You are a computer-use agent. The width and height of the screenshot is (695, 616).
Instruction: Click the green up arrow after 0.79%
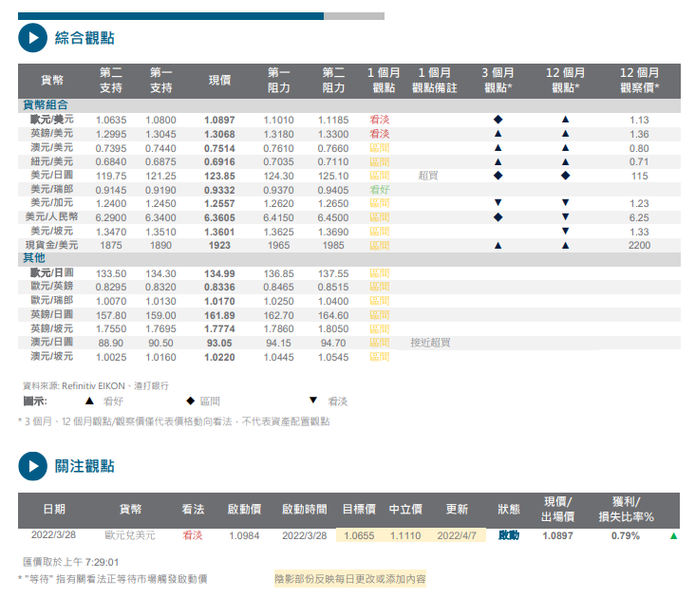[673, 536]
